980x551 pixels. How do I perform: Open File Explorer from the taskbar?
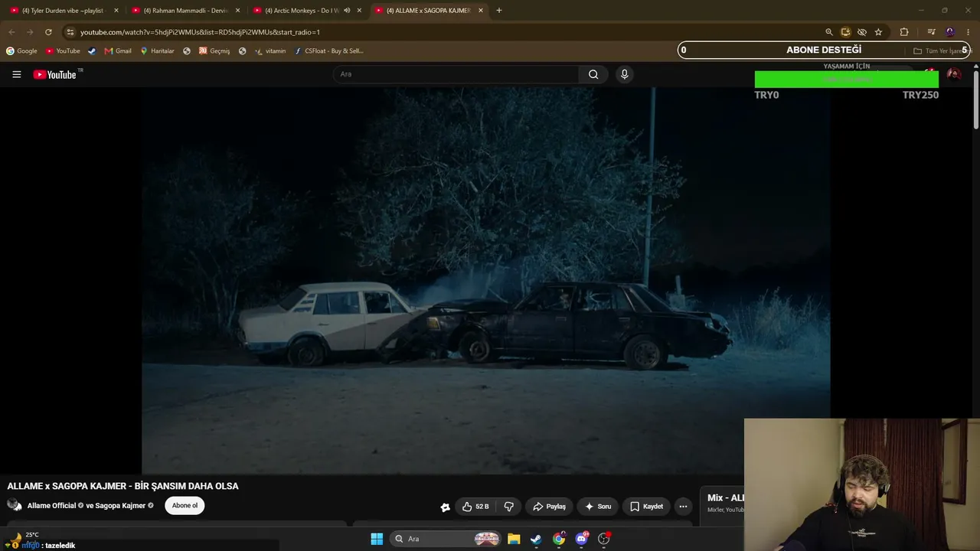click(x=514, y=539)
